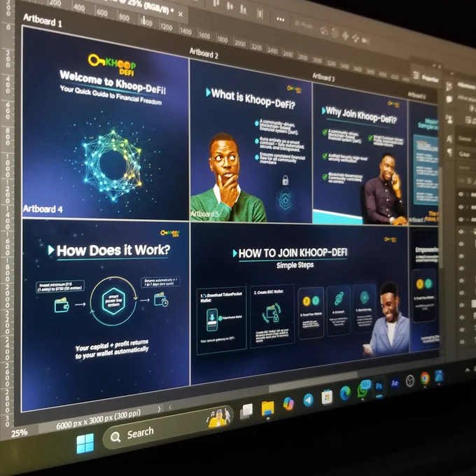Image resolution: width=476 pixels, height=476 pixels.
Task: Show hidden system tray icons chevron
Action: coord(467,370)
